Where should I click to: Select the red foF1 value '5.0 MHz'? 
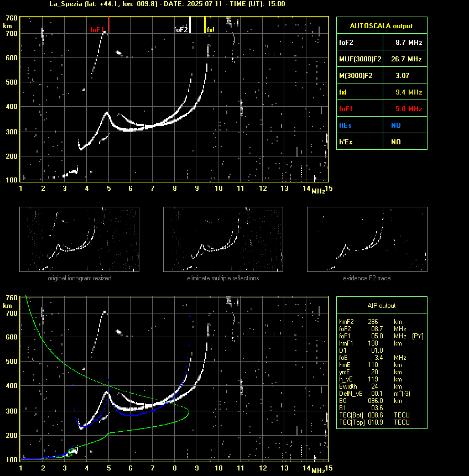click(x=409, y=109)
